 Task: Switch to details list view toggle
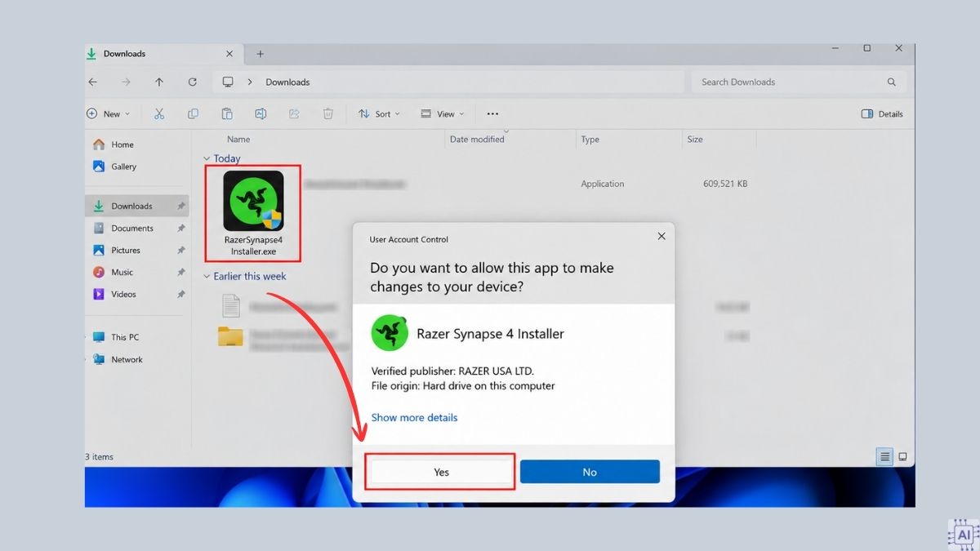[x=885, y=457]
